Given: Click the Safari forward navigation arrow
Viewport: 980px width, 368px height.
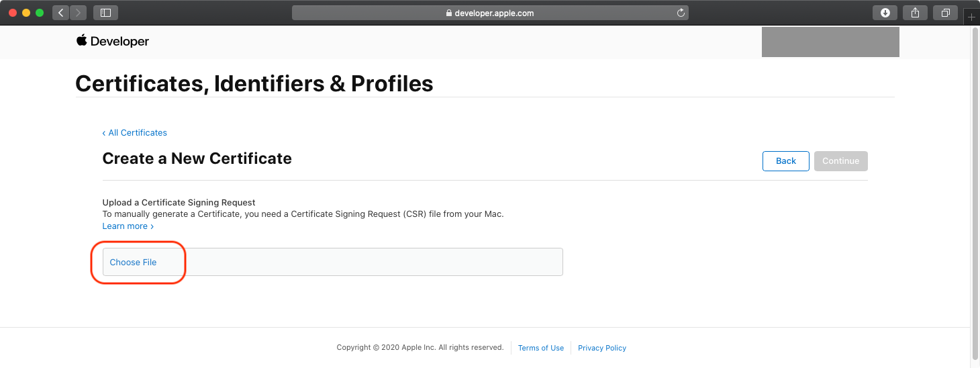Looking at the screenshot, I should point(79,13).
